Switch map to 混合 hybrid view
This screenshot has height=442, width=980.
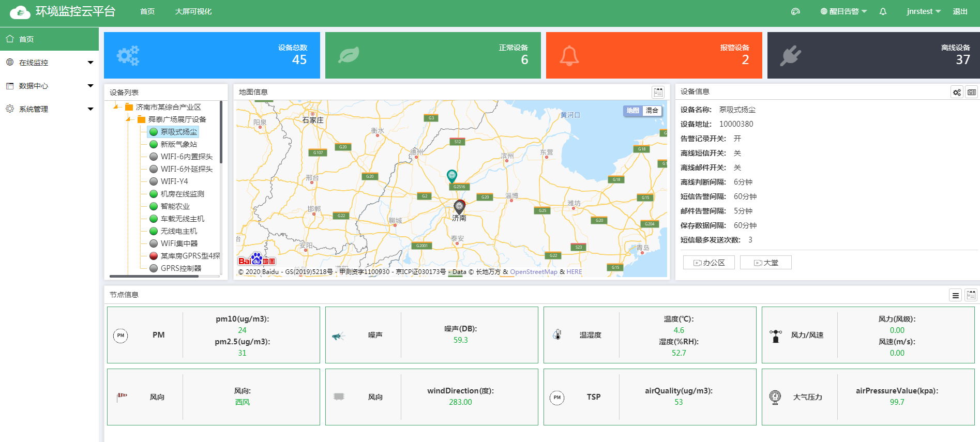(652, 111)
